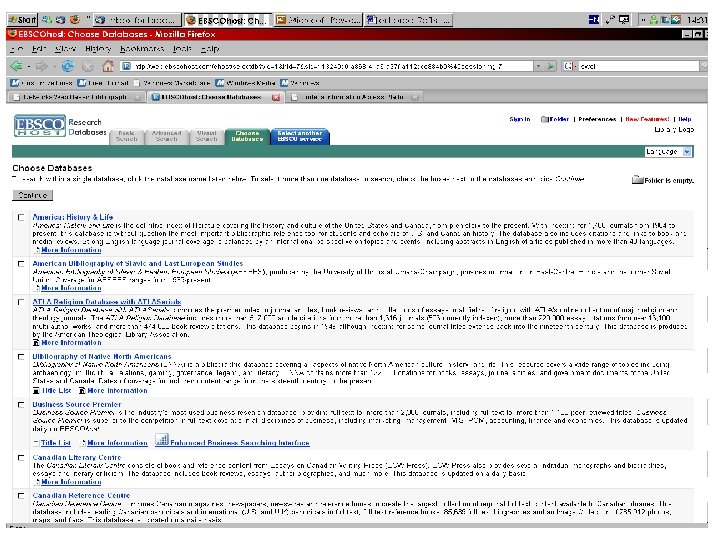Screen dimensions: 720x540
Task: Check American Bibliography of Slavic Studies checkbox
Action: (21, 264)
